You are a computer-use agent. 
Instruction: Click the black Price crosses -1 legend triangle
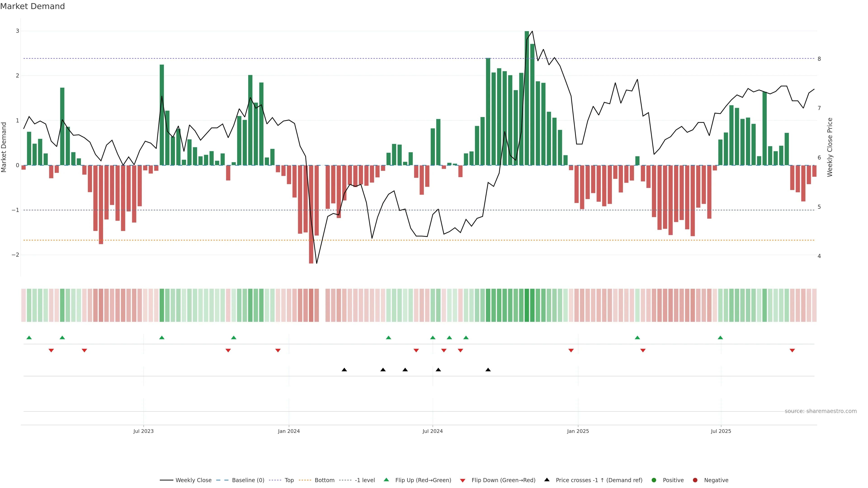click(x=547, y=480)
